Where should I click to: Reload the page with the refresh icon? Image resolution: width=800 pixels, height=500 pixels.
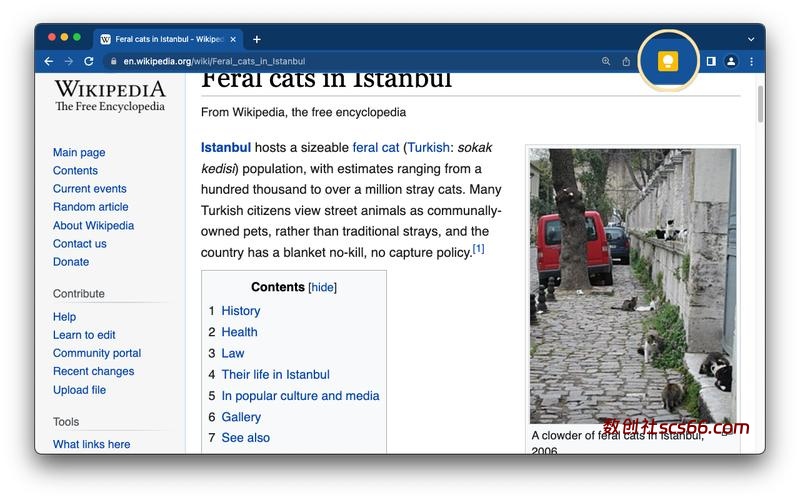tap(88, 61)
